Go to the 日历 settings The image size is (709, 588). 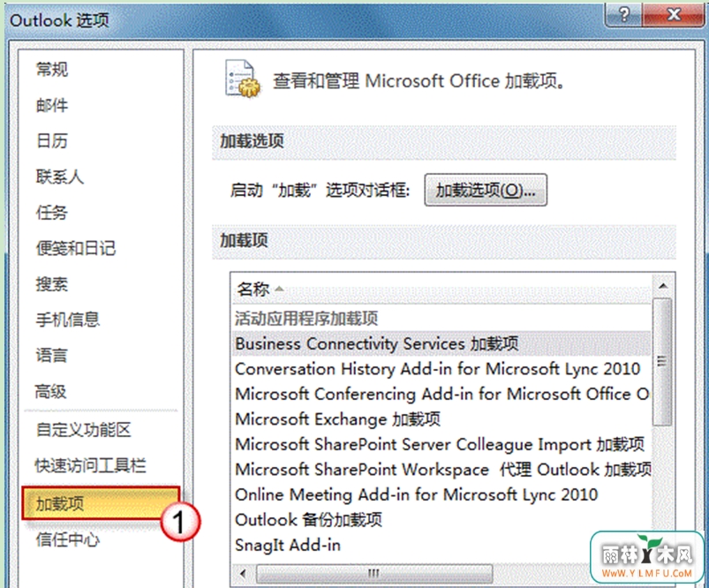(52, 141)
